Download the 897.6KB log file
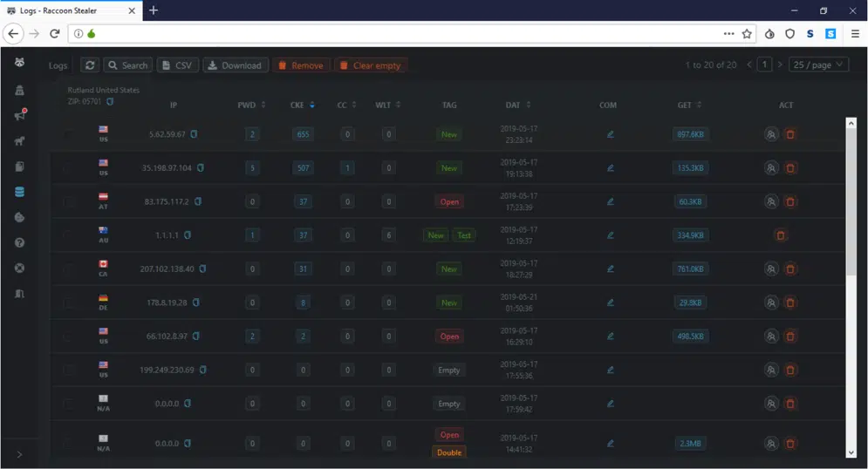Image resolution: width=868 pixels, height=469 pixels. (690, 134)
